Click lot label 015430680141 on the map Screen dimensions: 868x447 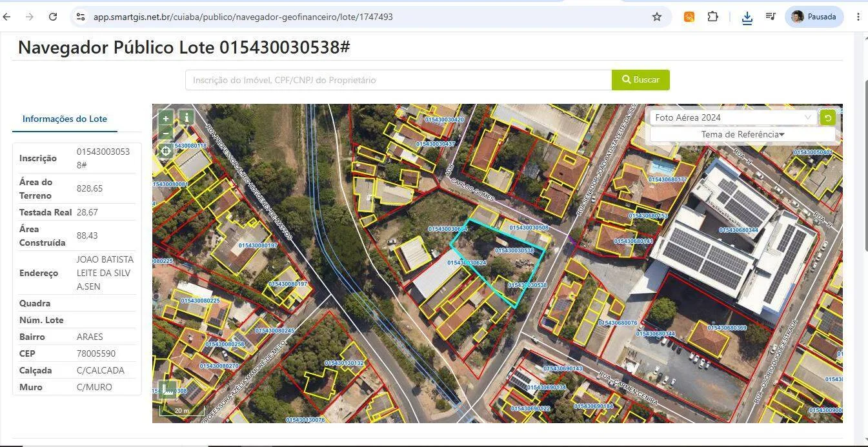pos(634,241)
